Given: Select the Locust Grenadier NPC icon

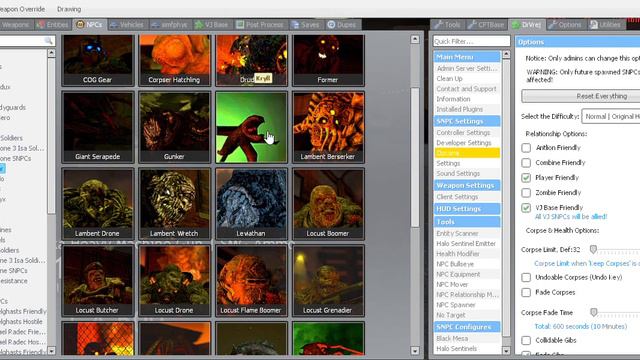Looking at the screenshot, I should point(328,280).
